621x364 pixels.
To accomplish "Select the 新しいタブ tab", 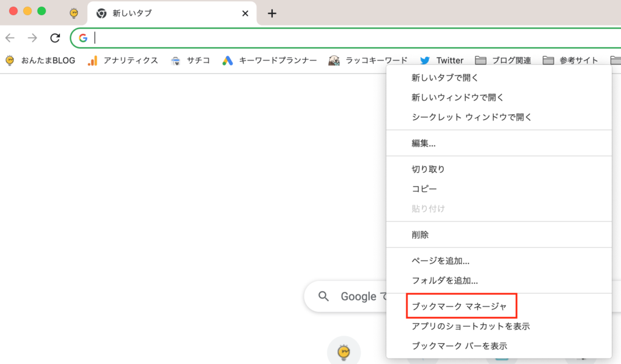I will tap(172, 13).
